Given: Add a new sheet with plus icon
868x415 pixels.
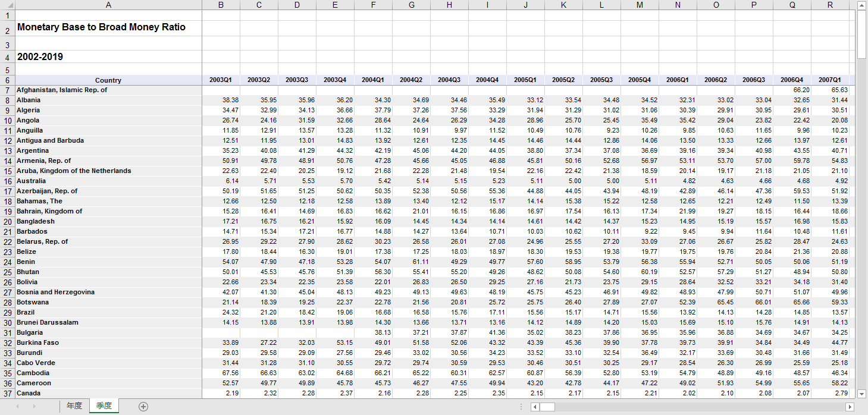Looking at the screenshot, I should 143,407.
